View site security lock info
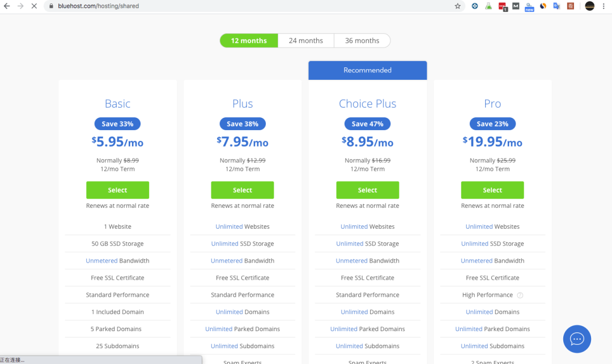The height and width of the screenshot is (364, 612). click(51, 6)
